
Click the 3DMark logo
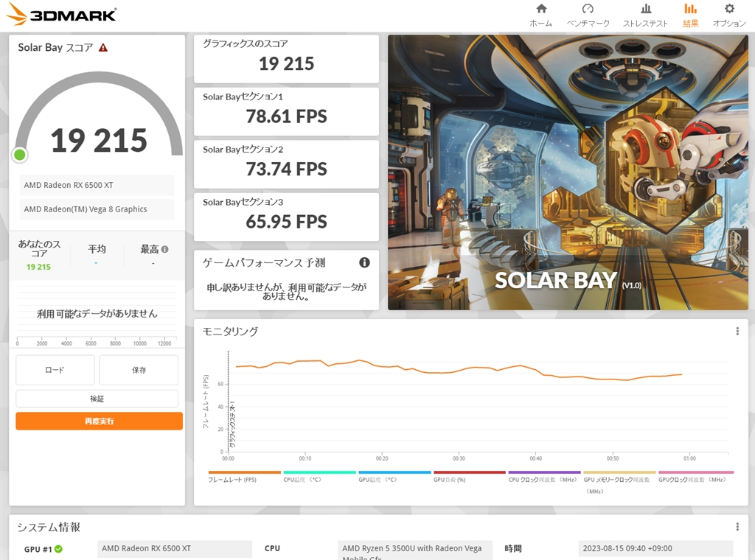[61, 15]
